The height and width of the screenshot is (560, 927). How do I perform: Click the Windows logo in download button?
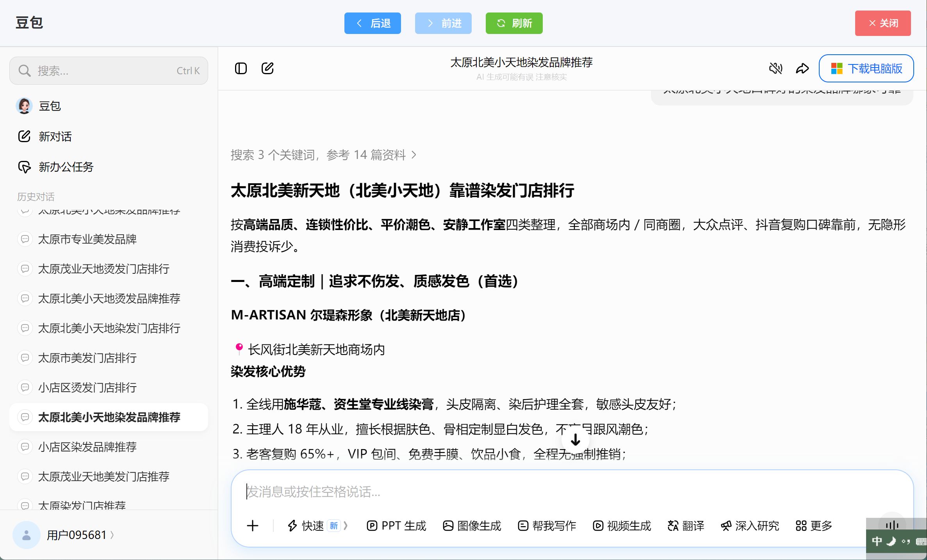click(x=837, y=69)
